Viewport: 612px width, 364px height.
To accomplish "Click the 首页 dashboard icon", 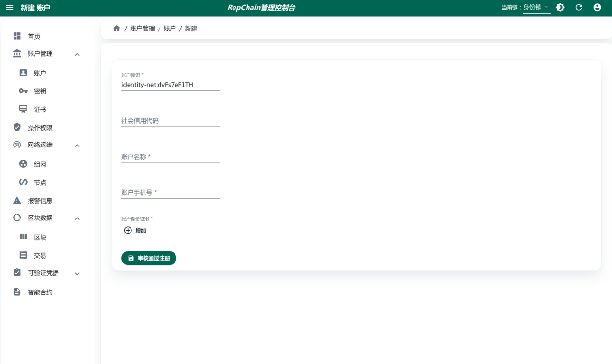I will (17, 36).
